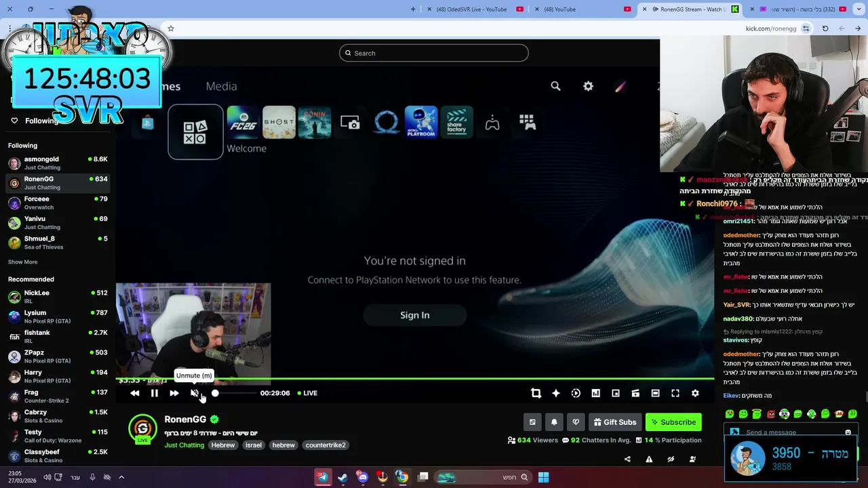Open playback speed circle icon
The height and width of the screenshot is (488, 868).
576,393
